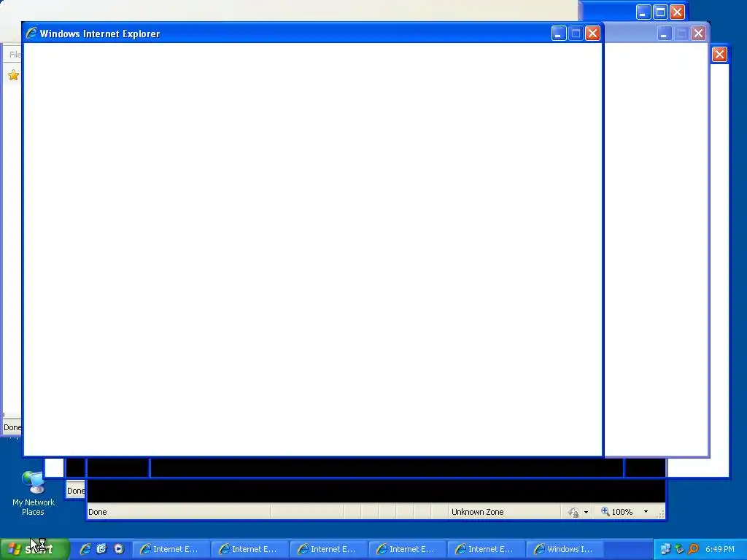This screenshot has width=747, height=560.
Task: Open the Internet Explorer icon menu in front window title bar
Action: [31, 34]
